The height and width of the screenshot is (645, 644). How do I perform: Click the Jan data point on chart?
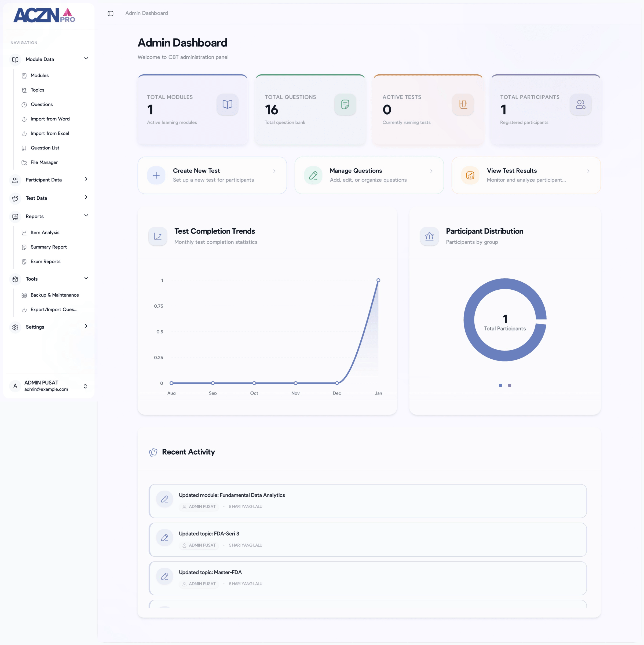pos(378,280)
